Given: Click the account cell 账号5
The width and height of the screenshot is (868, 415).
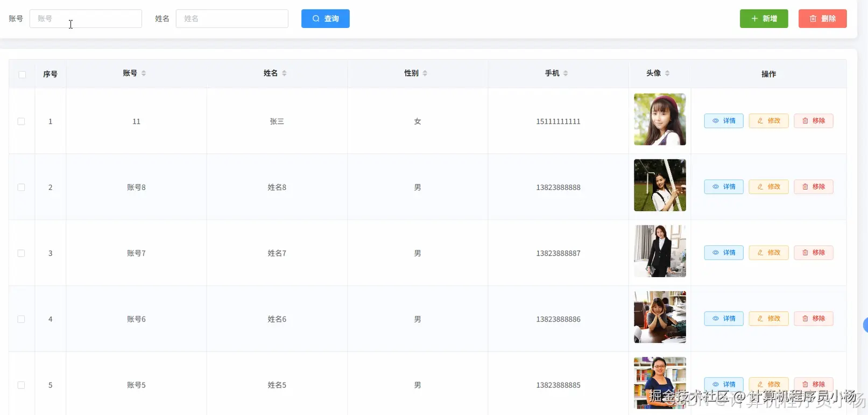Looking at the screenshot, I should (136, 385).
